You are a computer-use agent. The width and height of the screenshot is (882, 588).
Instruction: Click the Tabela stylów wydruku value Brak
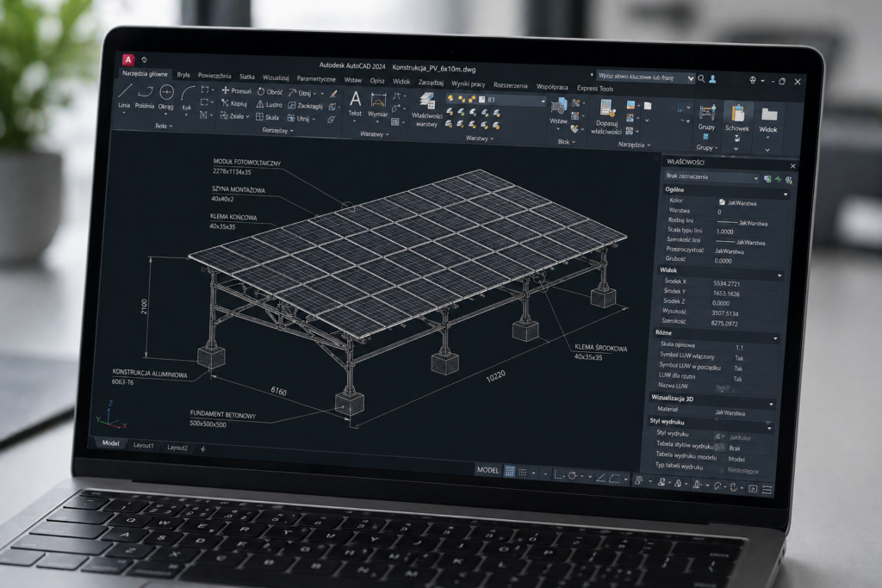click(x=734, y=448)
